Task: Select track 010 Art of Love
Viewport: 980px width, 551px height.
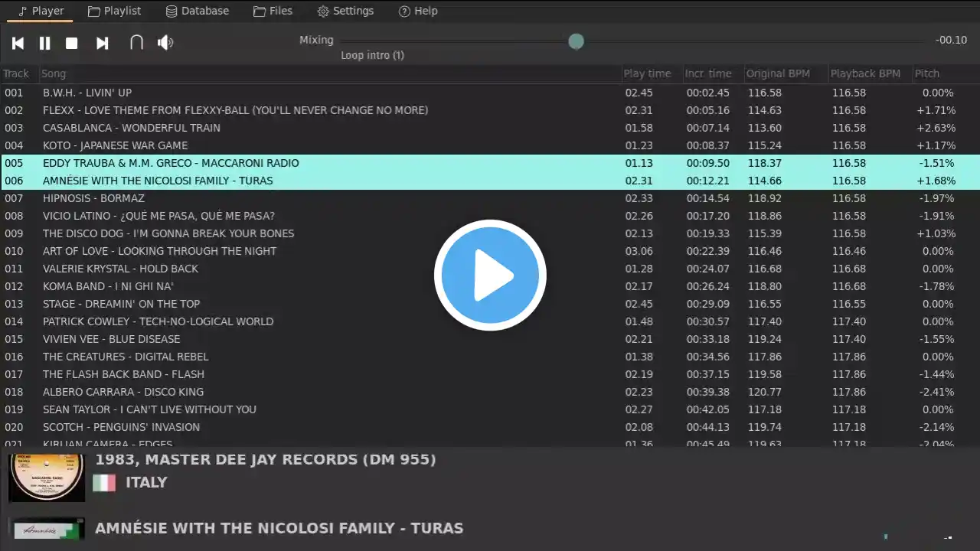Action: tap(490, 251)
